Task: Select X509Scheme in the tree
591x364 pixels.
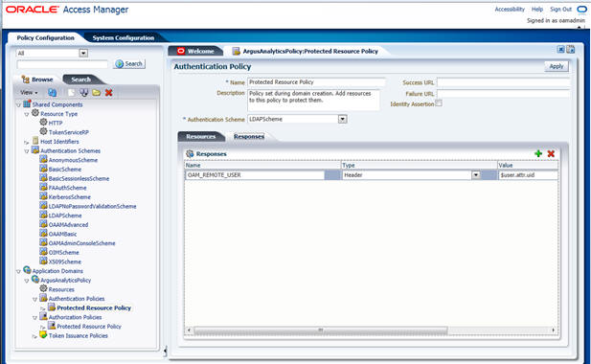Action: pos(64,262)
